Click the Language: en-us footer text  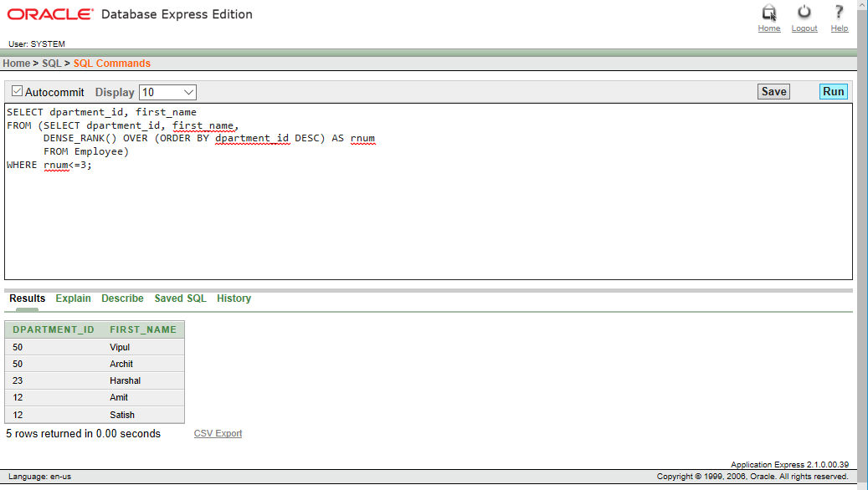point(39,476)
